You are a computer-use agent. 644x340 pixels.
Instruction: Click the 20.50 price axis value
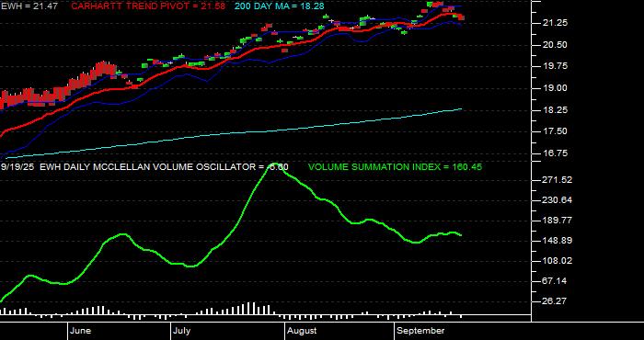556,45
